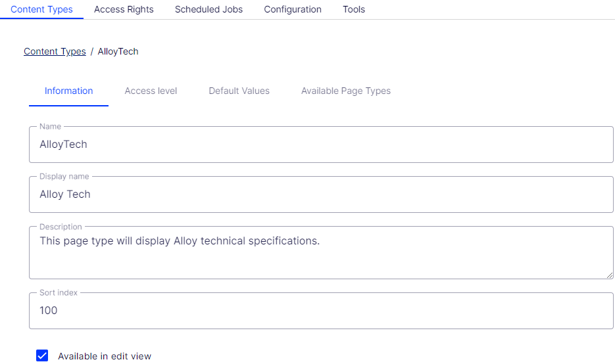Screen dimensions: 615x364
Task: Grab the Description textarea resize handle
Action: click(x=610, y=275)
